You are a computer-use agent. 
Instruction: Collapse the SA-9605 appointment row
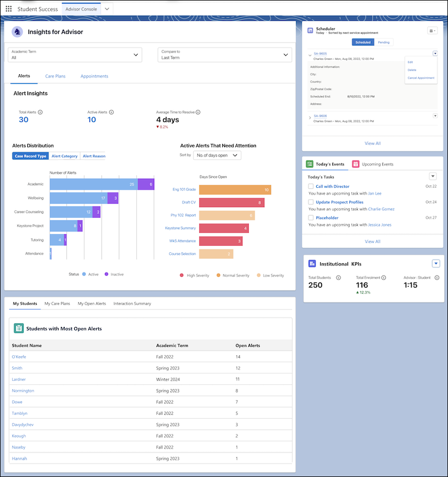(x=310, y=55)
